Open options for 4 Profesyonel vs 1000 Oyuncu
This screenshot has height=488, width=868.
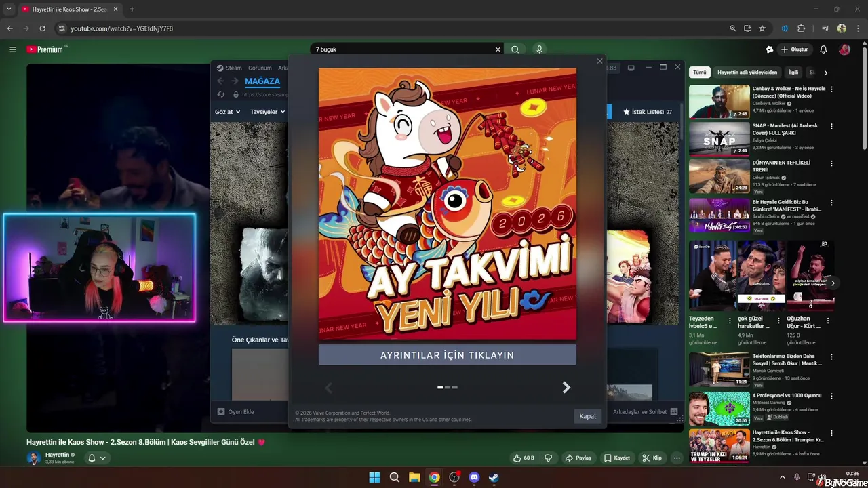(831, 396)
